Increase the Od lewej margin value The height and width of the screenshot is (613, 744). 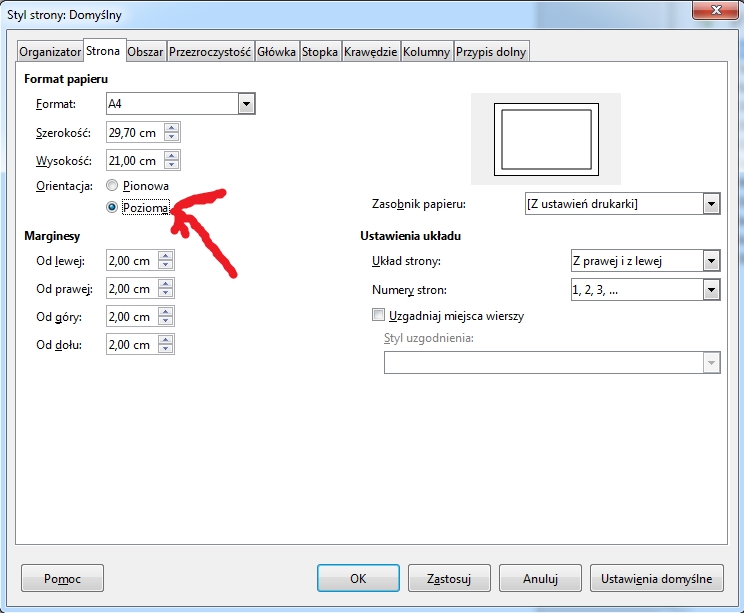click(166, 256)
